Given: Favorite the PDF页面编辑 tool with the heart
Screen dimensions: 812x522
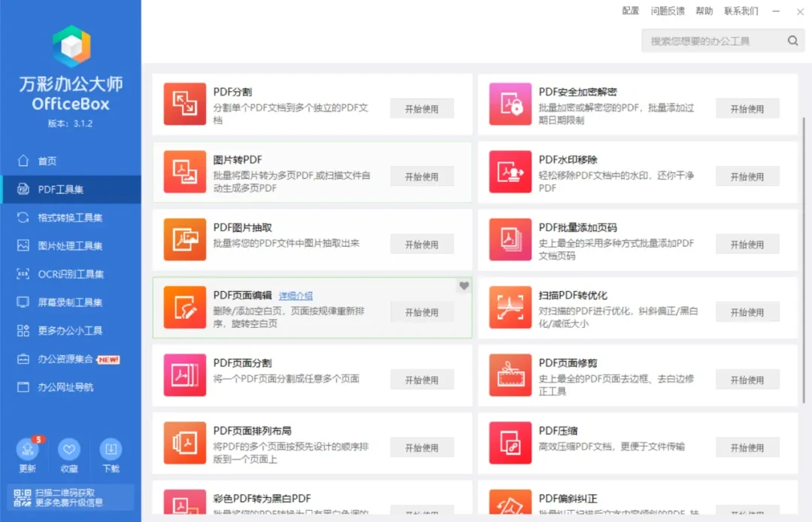Looking at the screenshot, I should click(464, 286).
